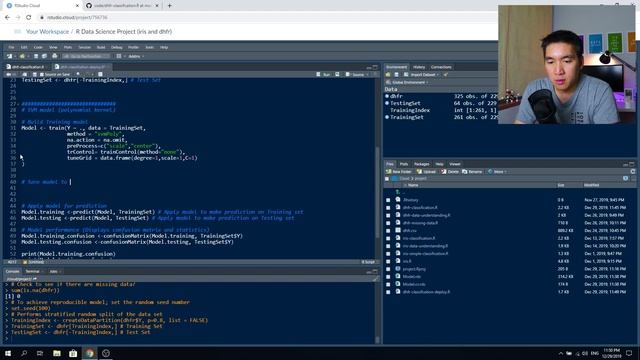Screen dimensions: 640x360
Task: Open File Explorer from the taskbar
Action: pos(57,353)
